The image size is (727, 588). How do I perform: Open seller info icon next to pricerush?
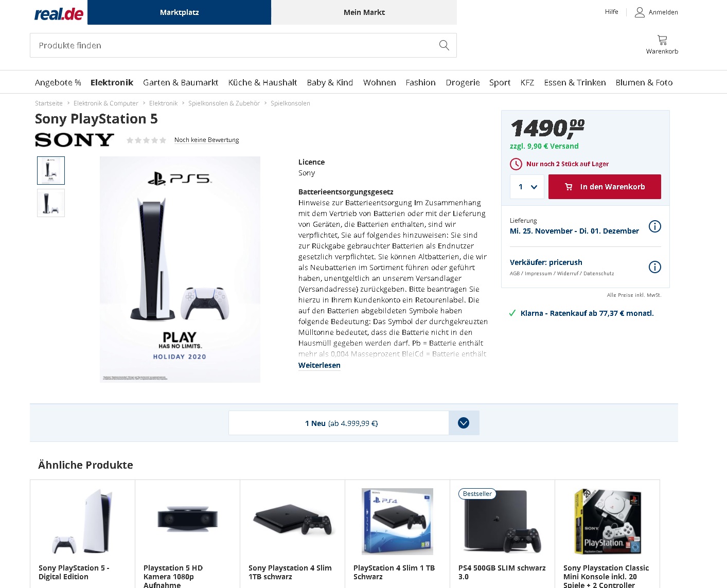tap(654, 267)
